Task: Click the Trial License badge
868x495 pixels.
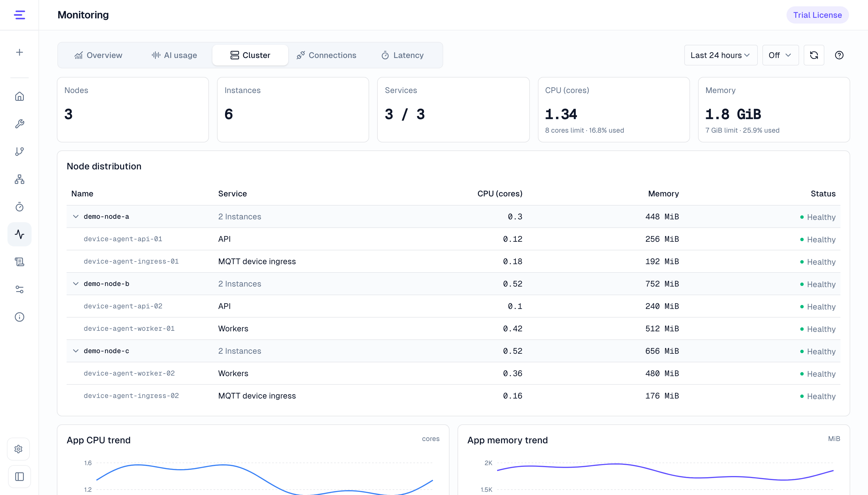Action: [x=817, y=15]
